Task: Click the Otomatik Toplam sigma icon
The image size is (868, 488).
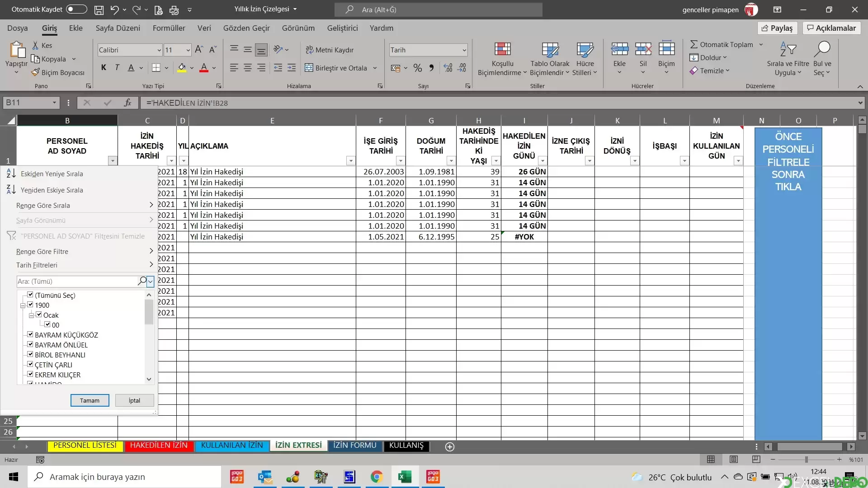Action: [x=694, y=44]
